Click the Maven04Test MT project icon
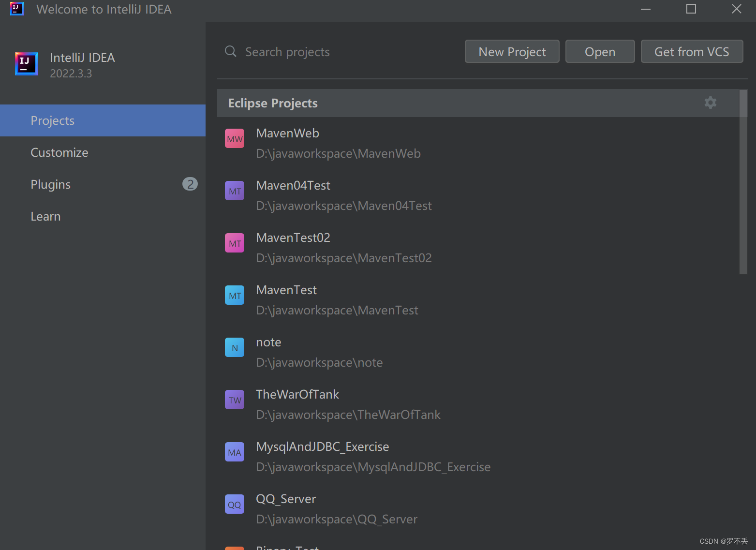Image resolution: width=756 pixels, height=550 pixels. (x=235, y=191)
